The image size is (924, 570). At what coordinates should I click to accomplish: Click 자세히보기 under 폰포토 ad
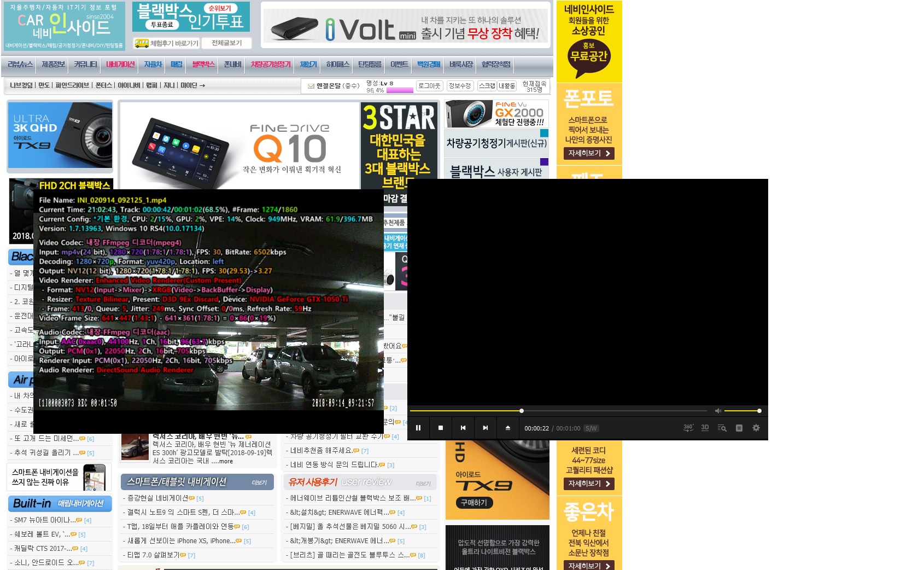pyautogui.click(x=589, y=154)
